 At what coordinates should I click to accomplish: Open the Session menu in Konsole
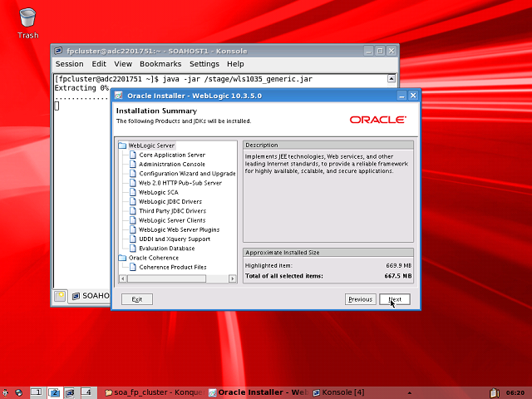pyautogui.click(x=69, y=64)
